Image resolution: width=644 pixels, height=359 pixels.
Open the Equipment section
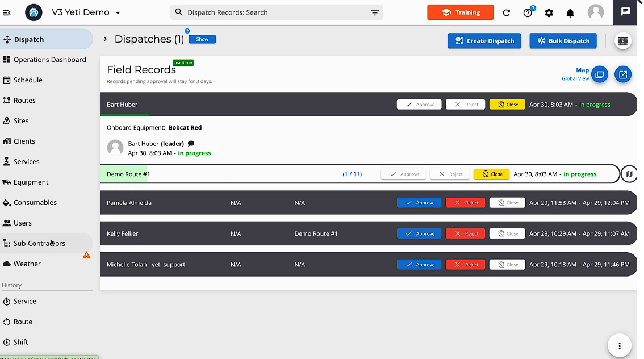[x=34, y=182]
